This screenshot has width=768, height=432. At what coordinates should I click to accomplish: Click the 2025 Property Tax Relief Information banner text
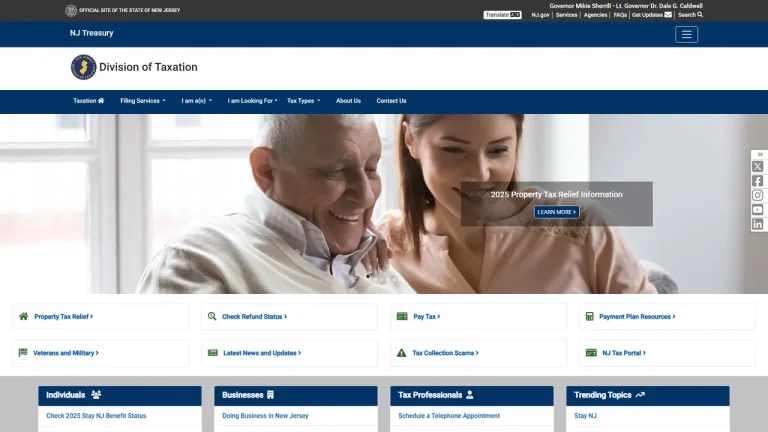tap(556, 194)
